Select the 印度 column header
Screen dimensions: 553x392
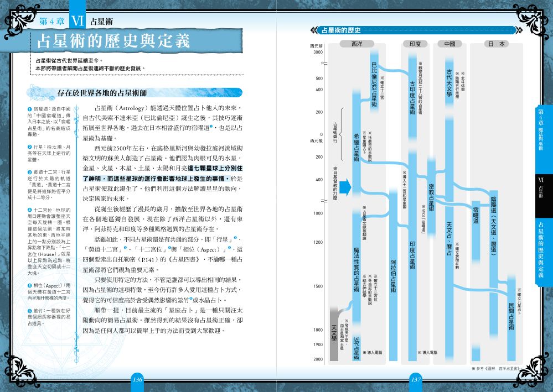(415, 44)
